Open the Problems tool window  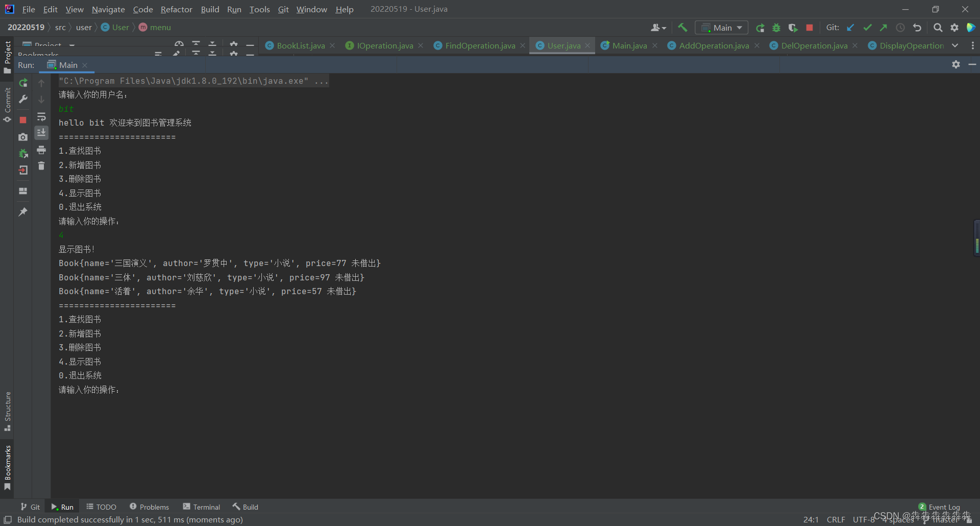[149, 507]
